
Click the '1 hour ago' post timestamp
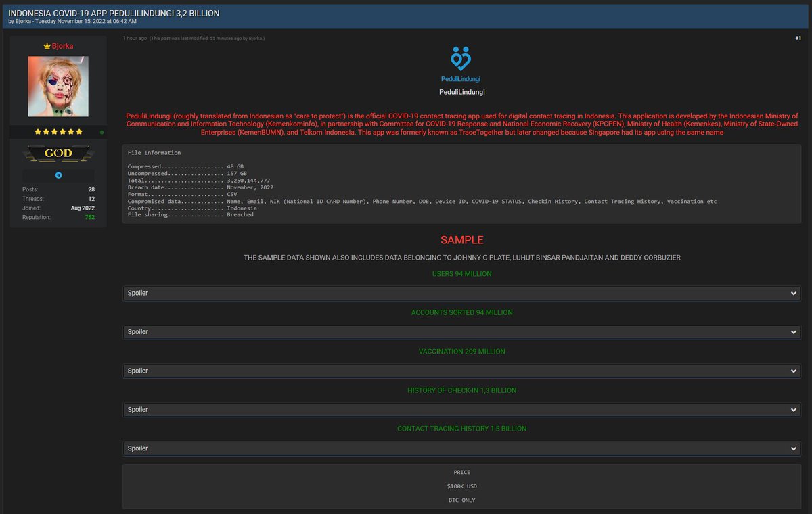pos(135,39)
